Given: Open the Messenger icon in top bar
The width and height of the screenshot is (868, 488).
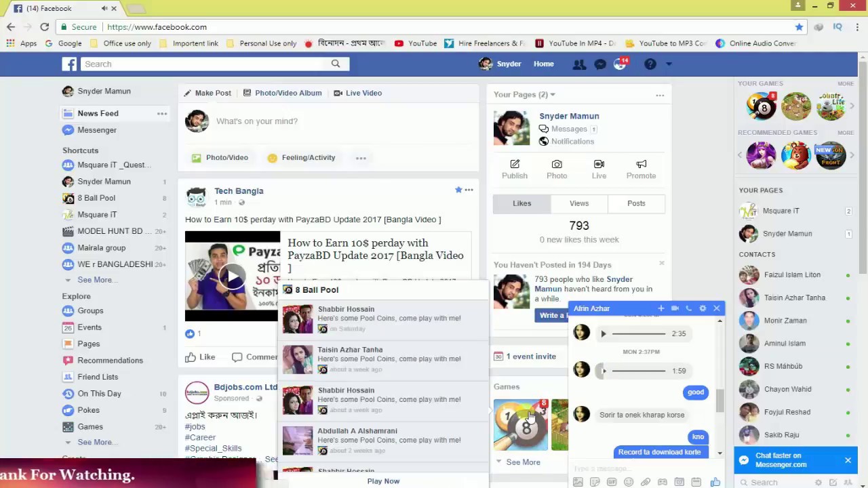Looking at the screenshot, I should pyautogui.click(x=599, y=64).
